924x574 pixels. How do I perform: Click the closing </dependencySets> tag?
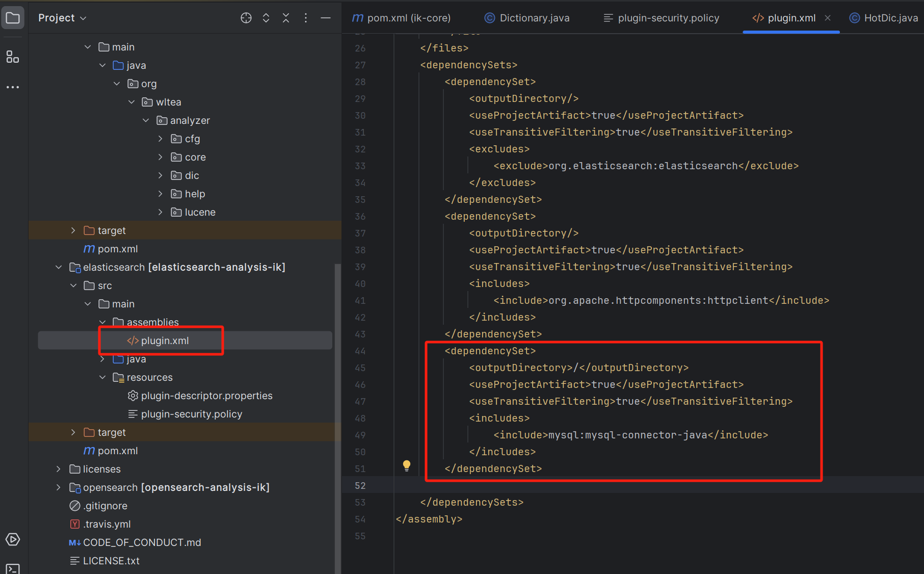472,502
